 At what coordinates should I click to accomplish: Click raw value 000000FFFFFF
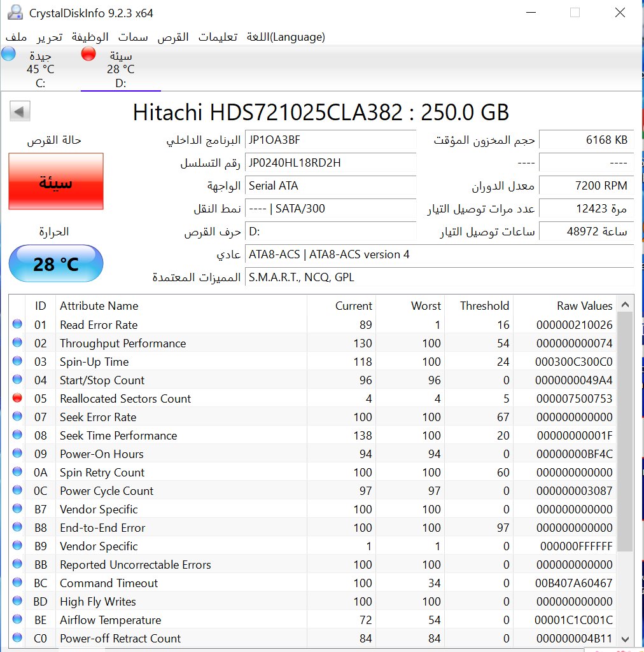pos(576,546)
